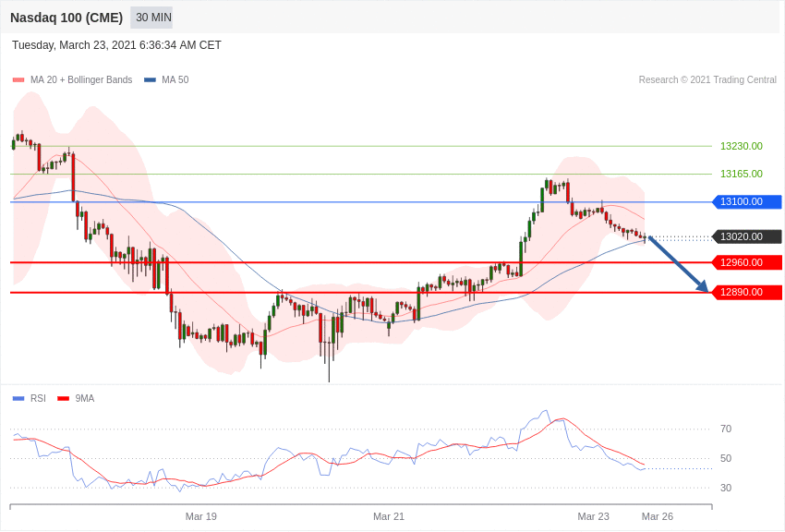Select the 13100.00 blue pivot price tag
The image size is (785, 532).
coord(747,201)
